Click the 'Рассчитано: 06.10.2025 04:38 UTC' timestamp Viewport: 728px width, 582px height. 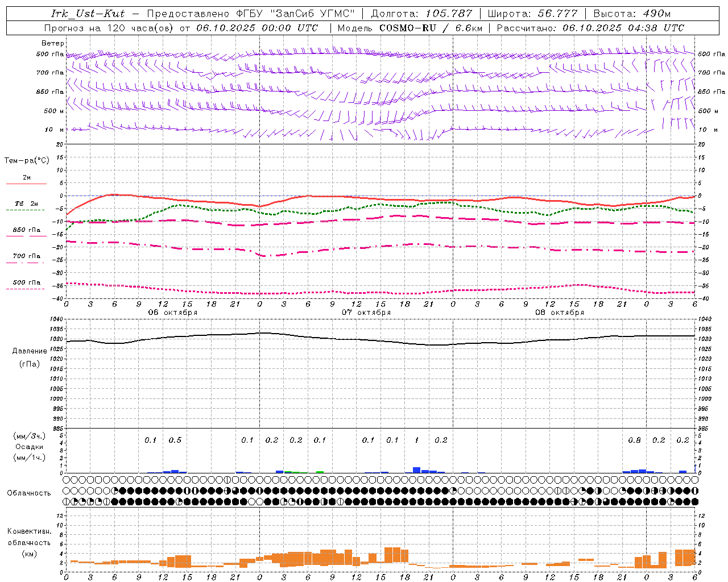click(x=590, y=28)
